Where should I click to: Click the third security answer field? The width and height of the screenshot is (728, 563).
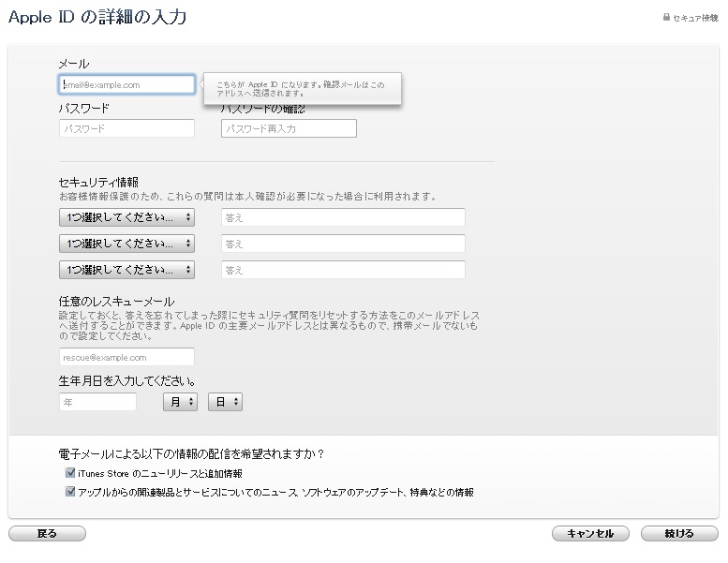(343, 270)
